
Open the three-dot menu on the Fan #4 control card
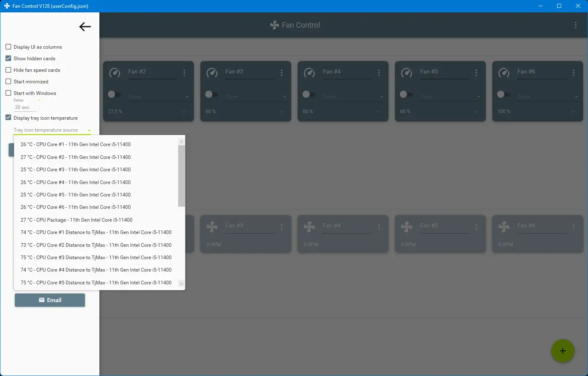pos(379,73)
